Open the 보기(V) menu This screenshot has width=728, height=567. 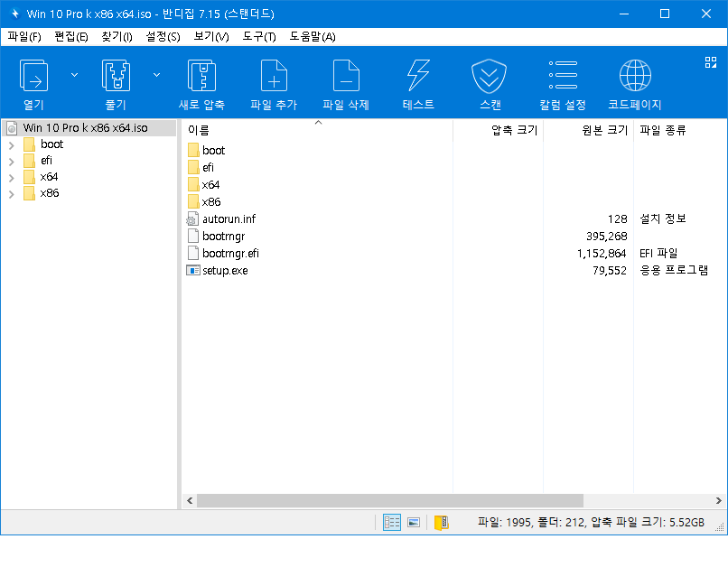[x=211, y=37]
